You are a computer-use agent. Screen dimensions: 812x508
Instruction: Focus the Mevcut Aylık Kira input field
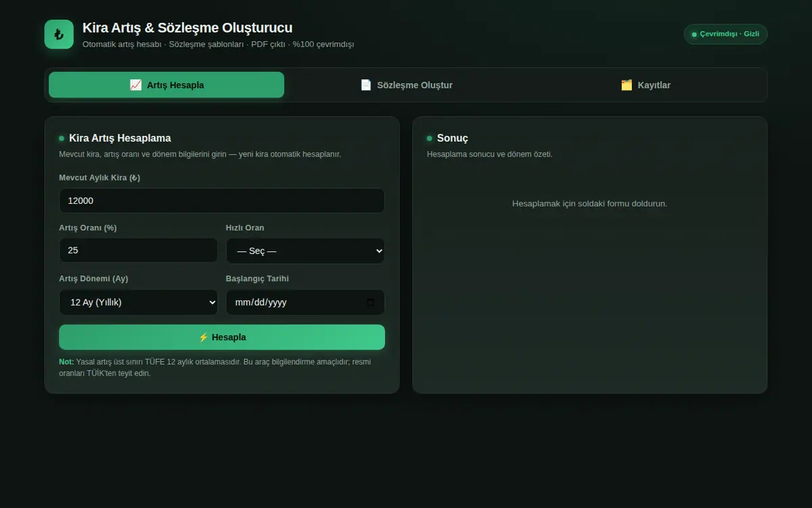[222, 201]
